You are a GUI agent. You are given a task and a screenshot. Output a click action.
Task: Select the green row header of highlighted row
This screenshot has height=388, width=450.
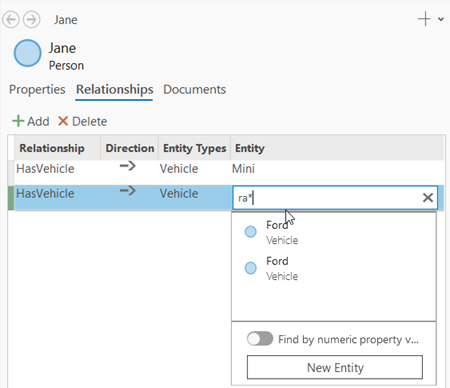pyautogui.click(x=11, y=198)
